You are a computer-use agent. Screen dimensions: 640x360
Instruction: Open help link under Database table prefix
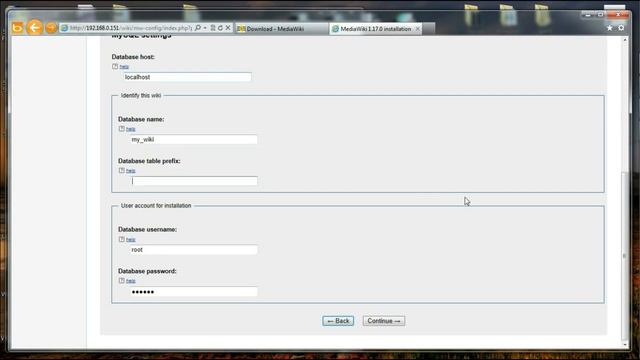pos(131,171)
